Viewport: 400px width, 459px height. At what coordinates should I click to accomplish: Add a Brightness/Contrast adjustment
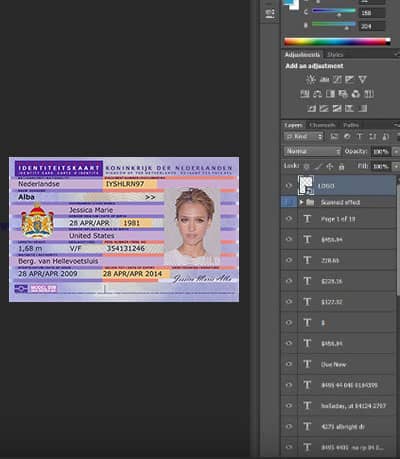click(x=311, y=79)
